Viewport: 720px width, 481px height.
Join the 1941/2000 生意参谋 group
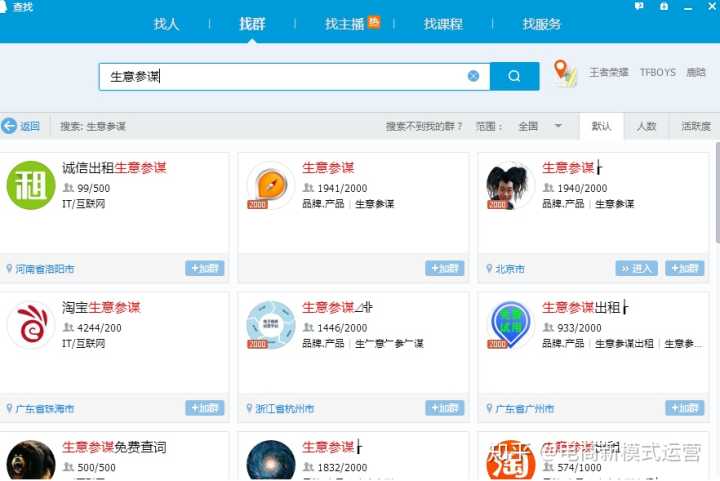tap(444, 268)
